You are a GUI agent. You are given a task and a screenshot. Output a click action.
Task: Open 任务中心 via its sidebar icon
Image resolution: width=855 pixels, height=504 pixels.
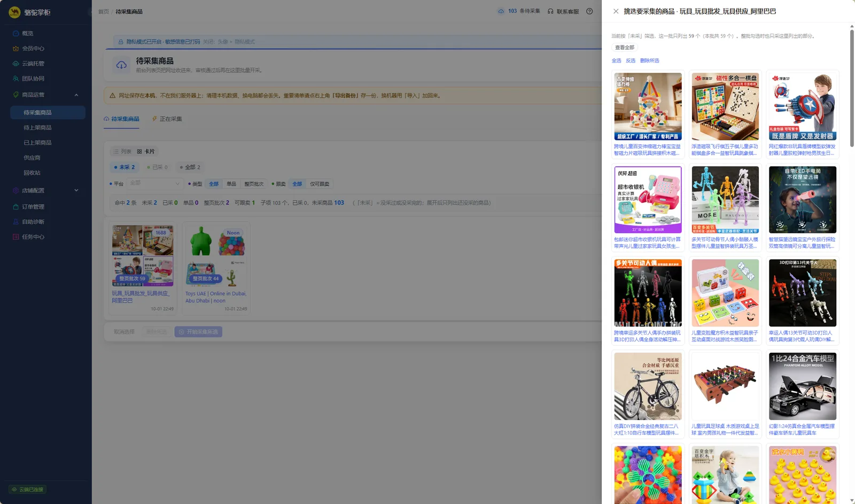coord(15,237)
